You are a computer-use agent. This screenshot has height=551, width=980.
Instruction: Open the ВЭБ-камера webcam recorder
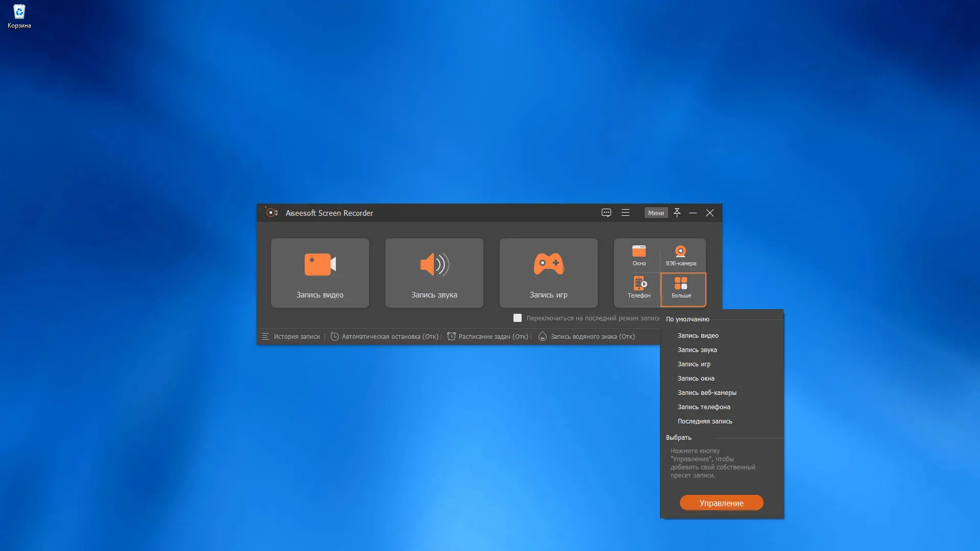coord(680,255)
